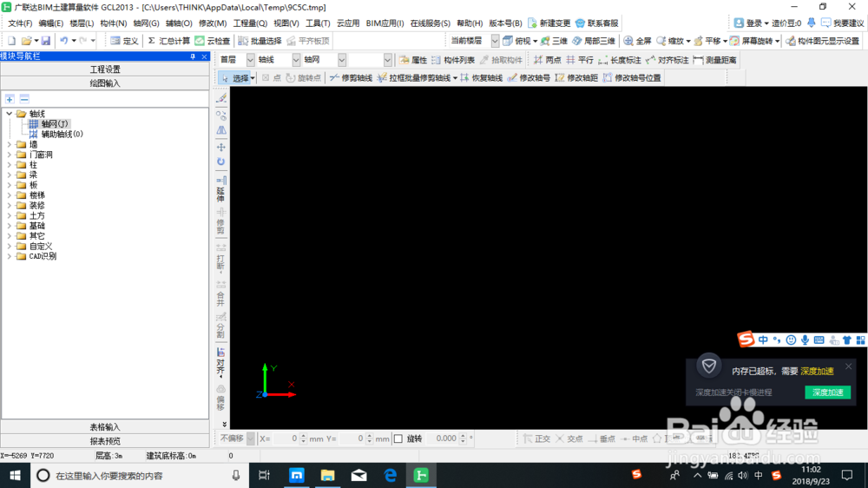
Task: Open the 当前楼层 dropdown
Action: pyautogui.click(x=495, y=41)
